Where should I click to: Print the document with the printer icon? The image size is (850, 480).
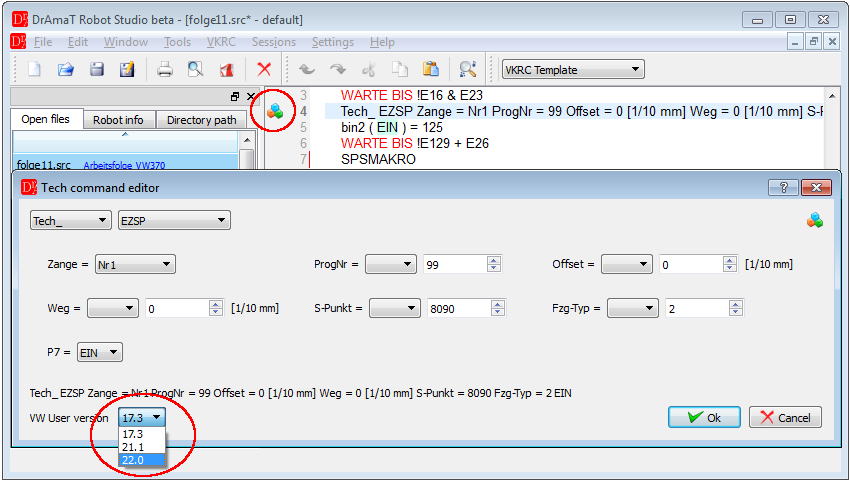(165, 69)
